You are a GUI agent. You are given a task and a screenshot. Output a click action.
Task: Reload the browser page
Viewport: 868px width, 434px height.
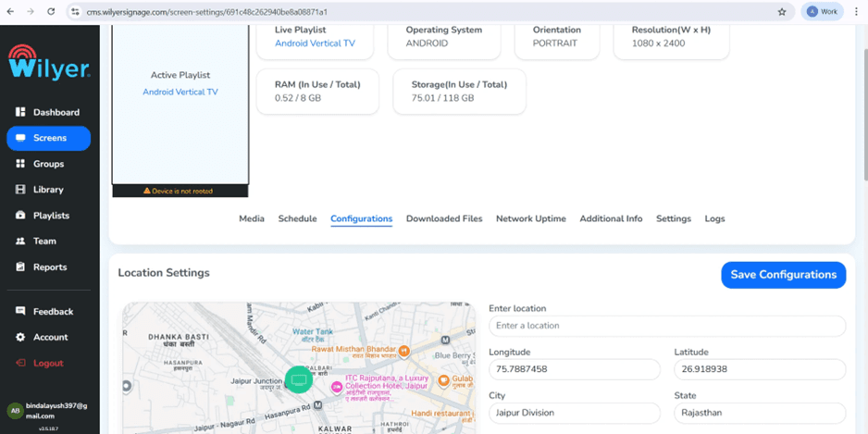pos(51,12)
